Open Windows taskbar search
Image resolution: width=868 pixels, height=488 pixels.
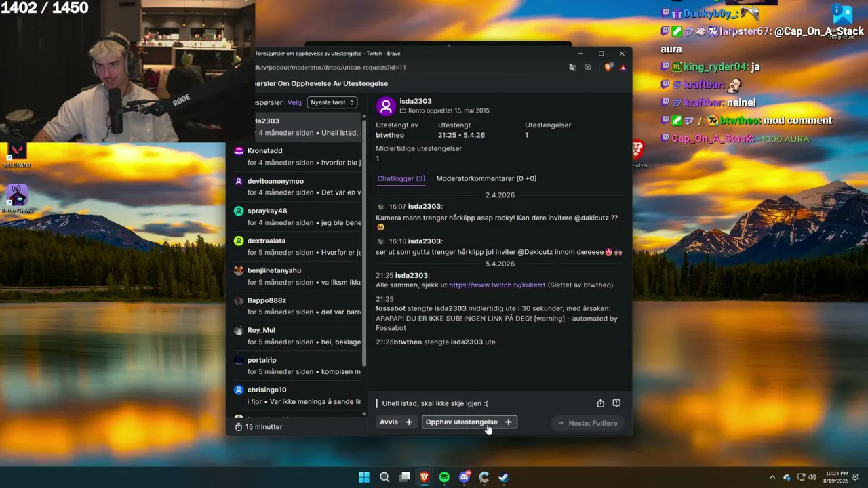[x=384, y=477]
